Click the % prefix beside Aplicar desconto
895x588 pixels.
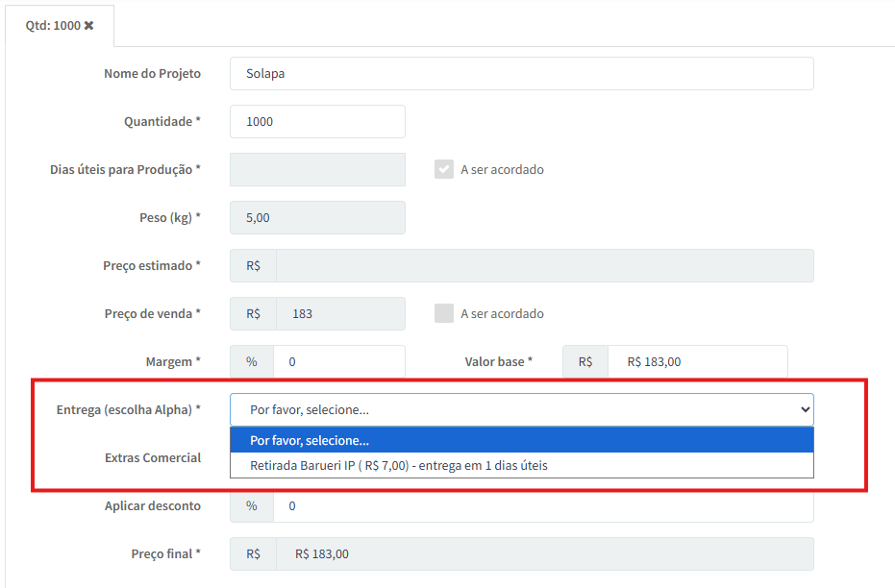click(252, 506)
